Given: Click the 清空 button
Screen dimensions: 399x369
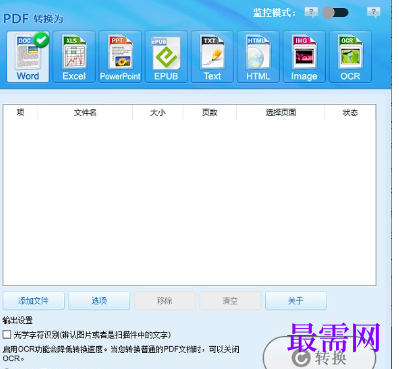Looking at the screenshot, I should coord(230,301).
